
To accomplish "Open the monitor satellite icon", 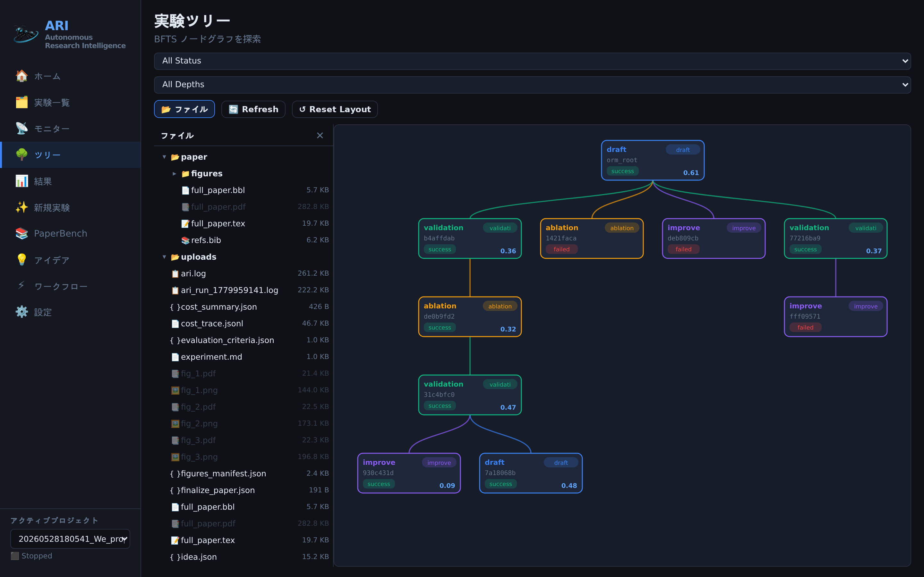I will click(22, 129).
